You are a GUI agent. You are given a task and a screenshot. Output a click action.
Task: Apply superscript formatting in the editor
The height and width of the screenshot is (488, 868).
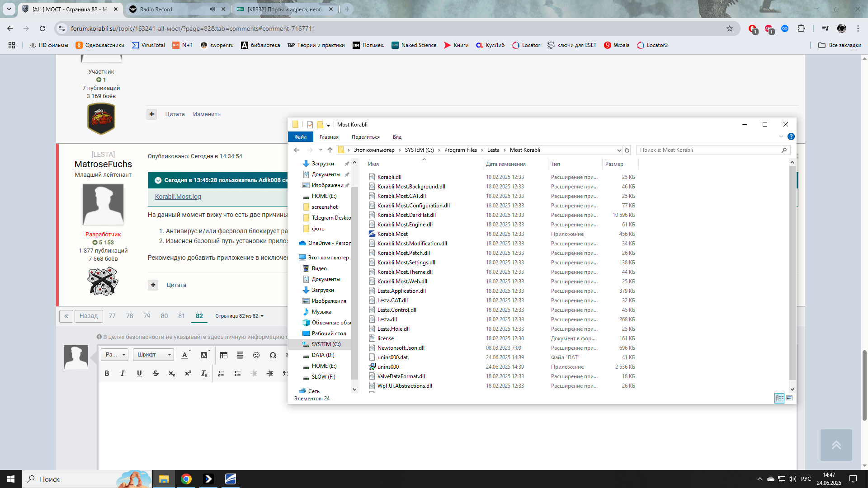click(x=188, y=373)
